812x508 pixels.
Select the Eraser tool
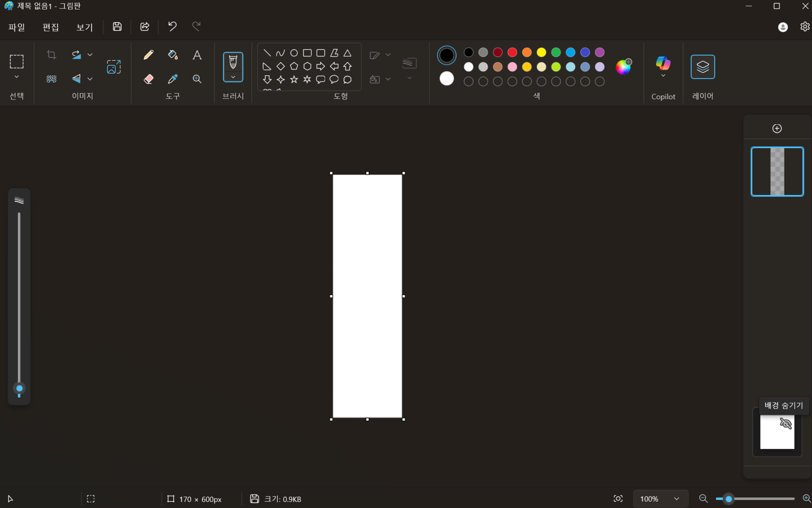tap(149, 79)
